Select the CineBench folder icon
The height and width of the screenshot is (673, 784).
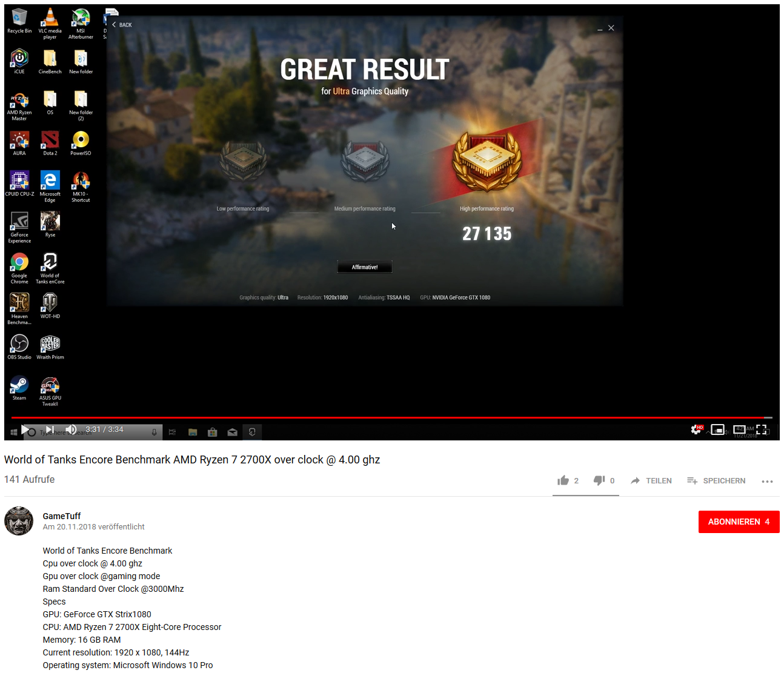click(50, 62)
